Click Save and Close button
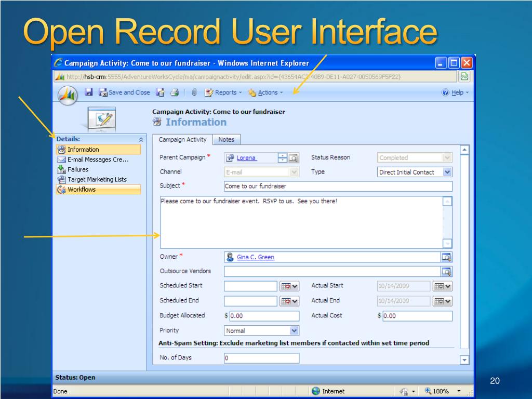This screenshot has width=532, height=399. click(124, 92)
